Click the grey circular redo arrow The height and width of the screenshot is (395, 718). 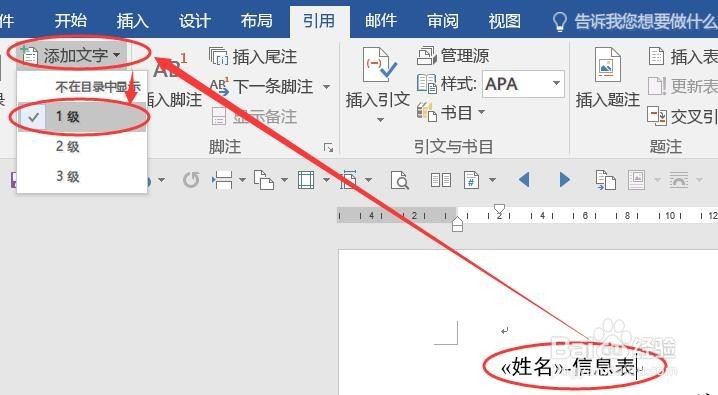[191, 180]
